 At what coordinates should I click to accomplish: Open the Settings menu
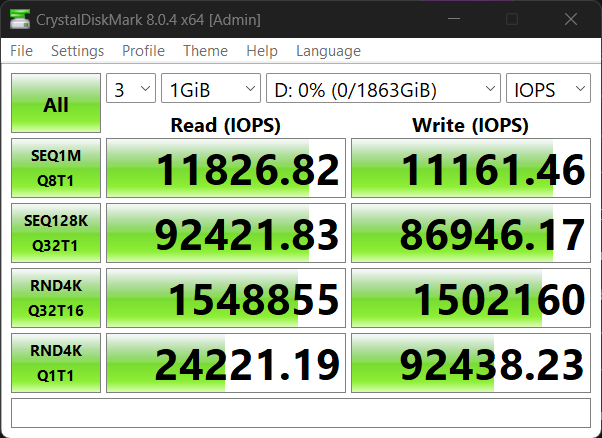[x=77, y=51]
